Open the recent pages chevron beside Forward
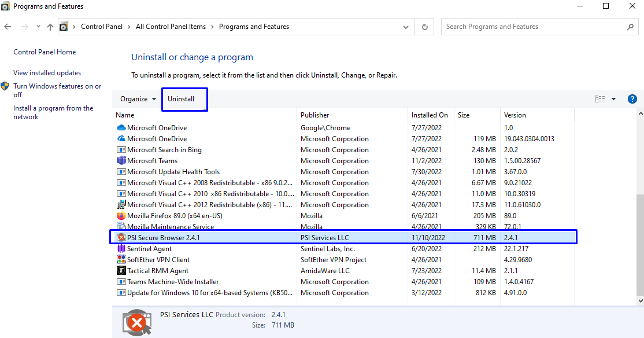The image size is (644, 338). pyautogui.click(x=38, y=26)
